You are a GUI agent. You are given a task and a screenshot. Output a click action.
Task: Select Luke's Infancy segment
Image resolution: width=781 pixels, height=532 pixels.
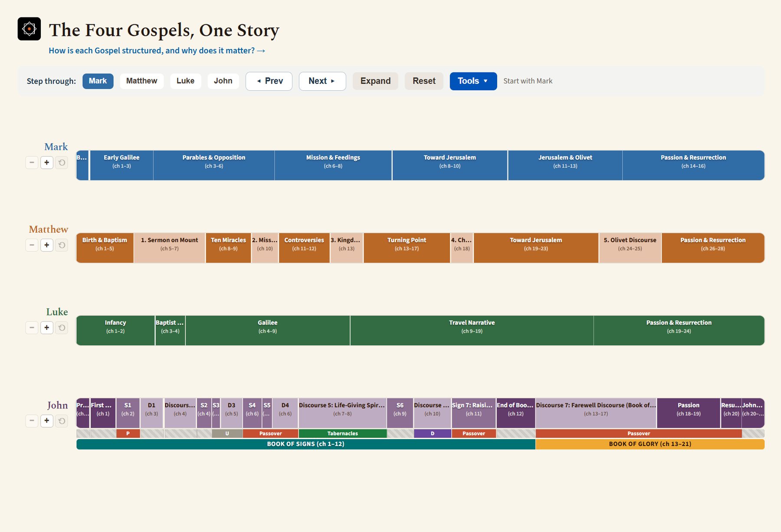click(115, 331)
